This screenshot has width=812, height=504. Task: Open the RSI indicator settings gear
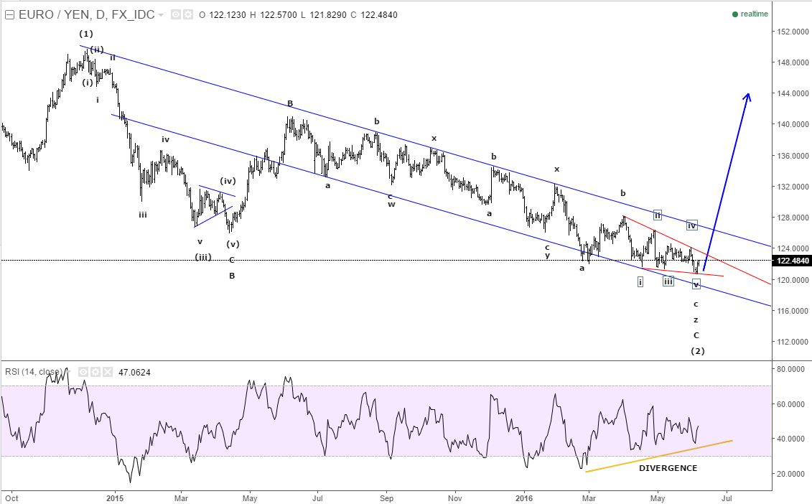(95, 372)
